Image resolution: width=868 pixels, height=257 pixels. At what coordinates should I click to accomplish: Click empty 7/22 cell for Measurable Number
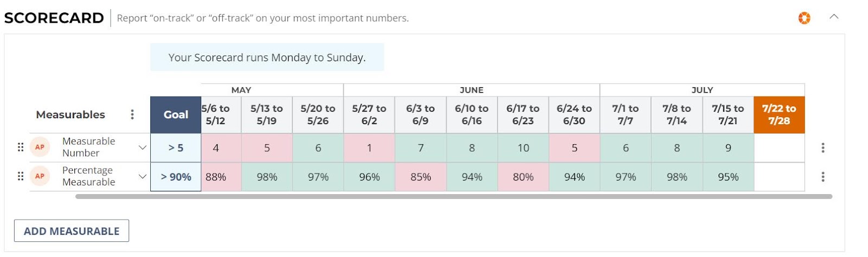click(x=779, y=147)
